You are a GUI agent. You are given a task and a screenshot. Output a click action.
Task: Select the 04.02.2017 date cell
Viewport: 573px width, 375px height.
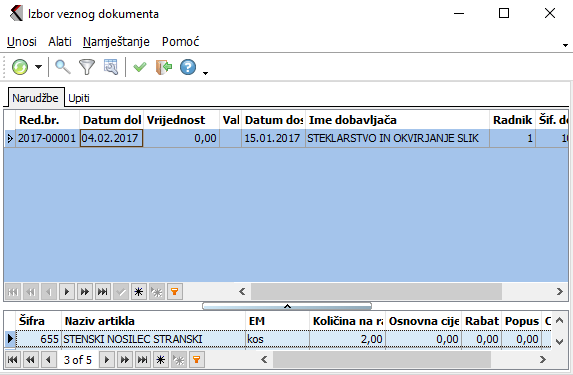[x=111, y=139]
